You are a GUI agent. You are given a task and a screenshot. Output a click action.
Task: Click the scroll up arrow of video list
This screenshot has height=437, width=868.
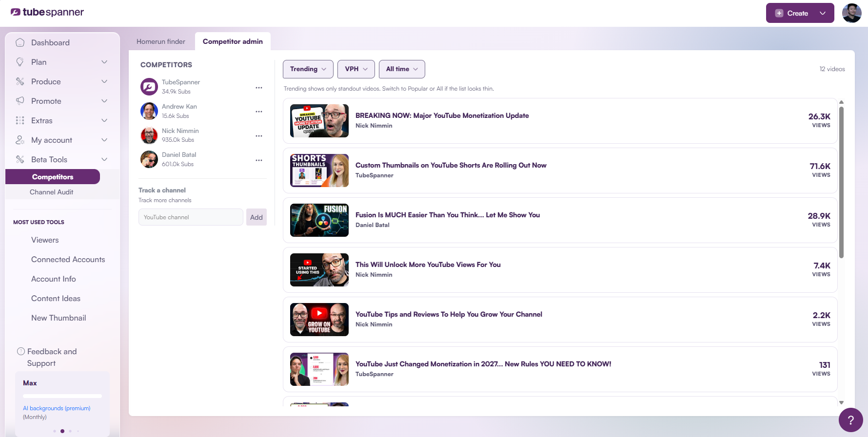click(x=841, y=102)
